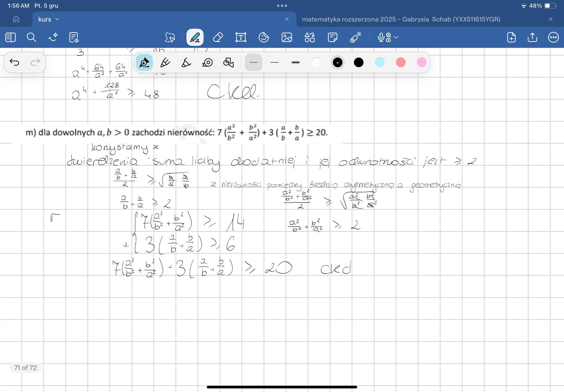This screenshot has width=564, height=392.
Task: Open the three-dot more menu
Action: 553,38
